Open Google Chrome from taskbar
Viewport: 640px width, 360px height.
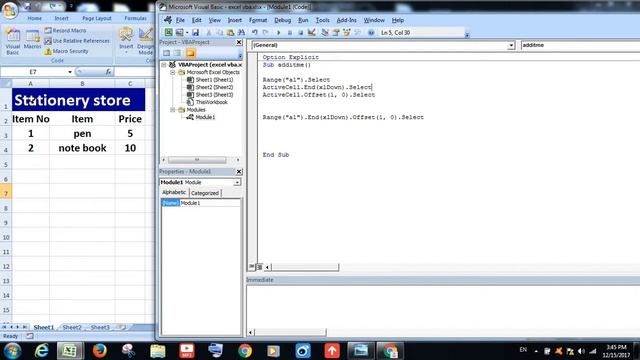pyautogui.click(x=245, y=351)
